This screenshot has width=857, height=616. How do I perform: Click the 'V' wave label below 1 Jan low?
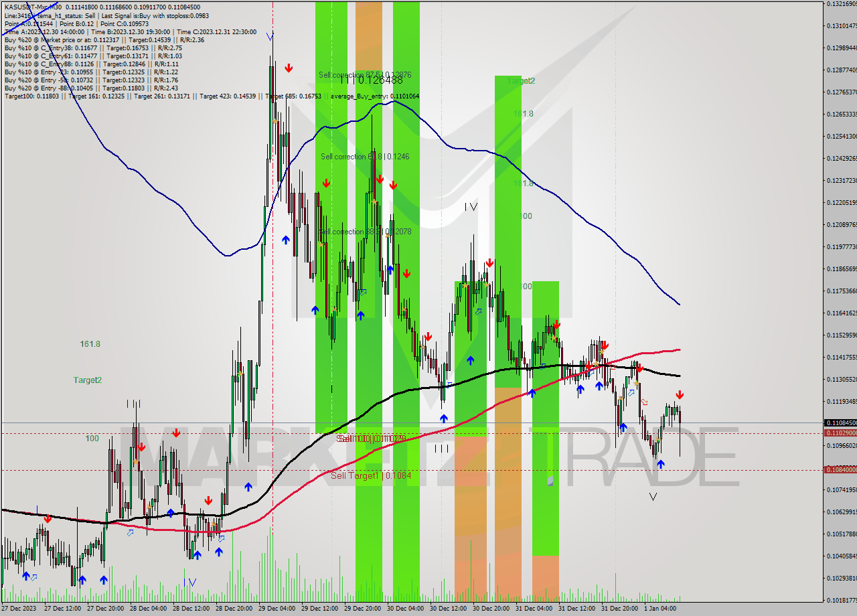(653, 497)
